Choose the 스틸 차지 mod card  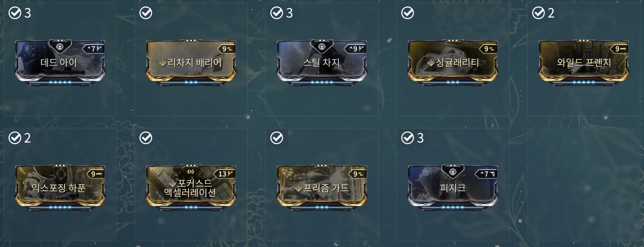[322, 63]
